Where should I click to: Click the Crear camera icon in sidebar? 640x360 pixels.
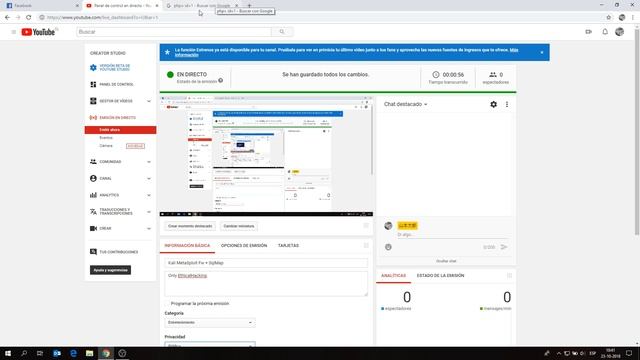[93, 229]
